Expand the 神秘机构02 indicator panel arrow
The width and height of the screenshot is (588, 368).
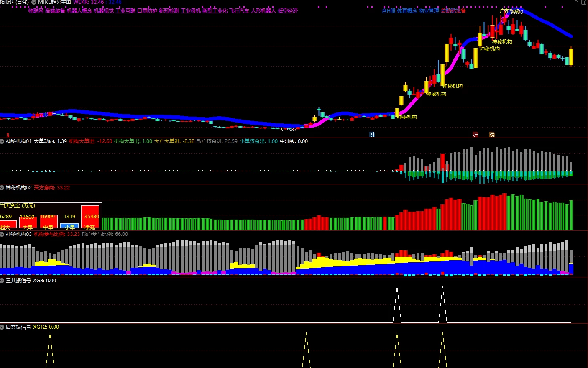click(2, 188)
